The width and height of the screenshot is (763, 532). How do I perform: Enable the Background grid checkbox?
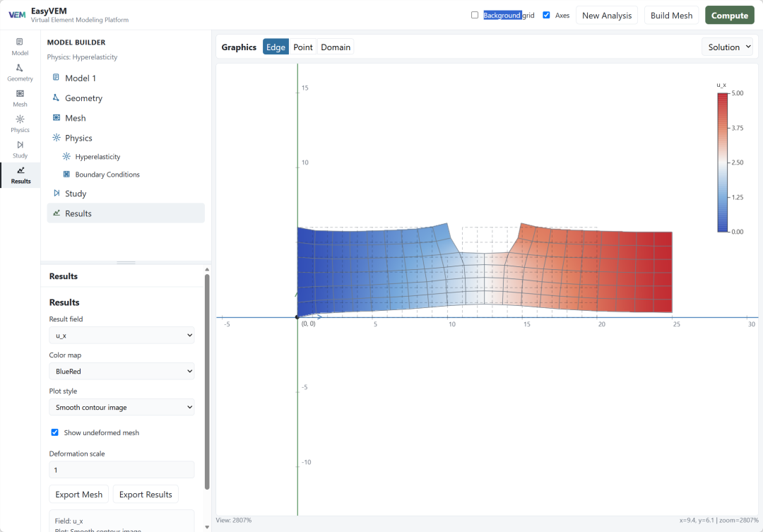(x=475, y=15)
